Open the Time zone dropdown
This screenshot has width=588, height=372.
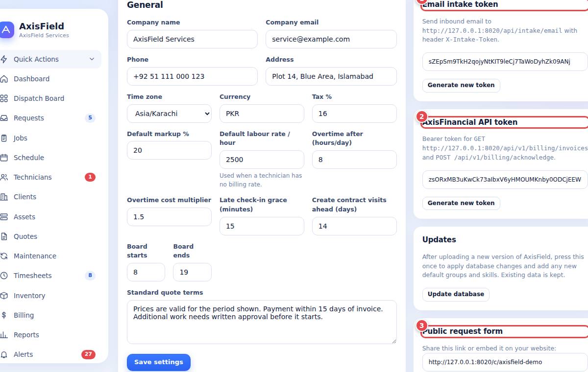pyautogui.click(x=169, y=114)
